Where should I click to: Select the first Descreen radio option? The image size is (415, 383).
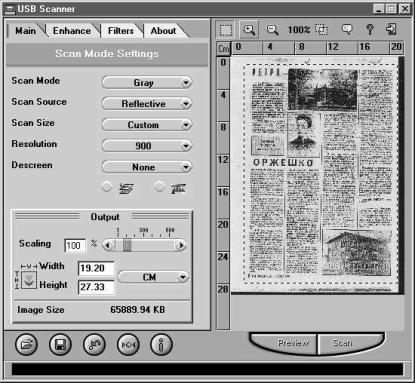(106, 187)
